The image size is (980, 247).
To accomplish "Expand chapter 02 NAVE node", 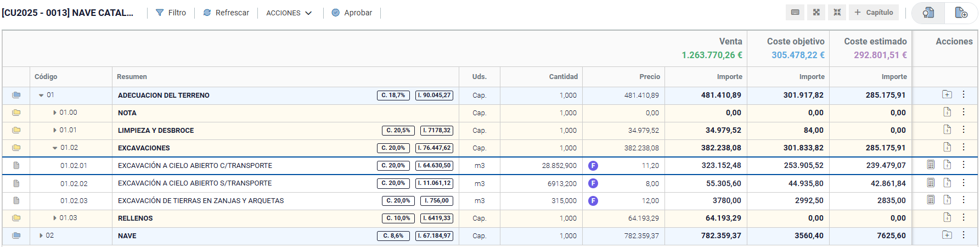I will click(x=41, y=235).
